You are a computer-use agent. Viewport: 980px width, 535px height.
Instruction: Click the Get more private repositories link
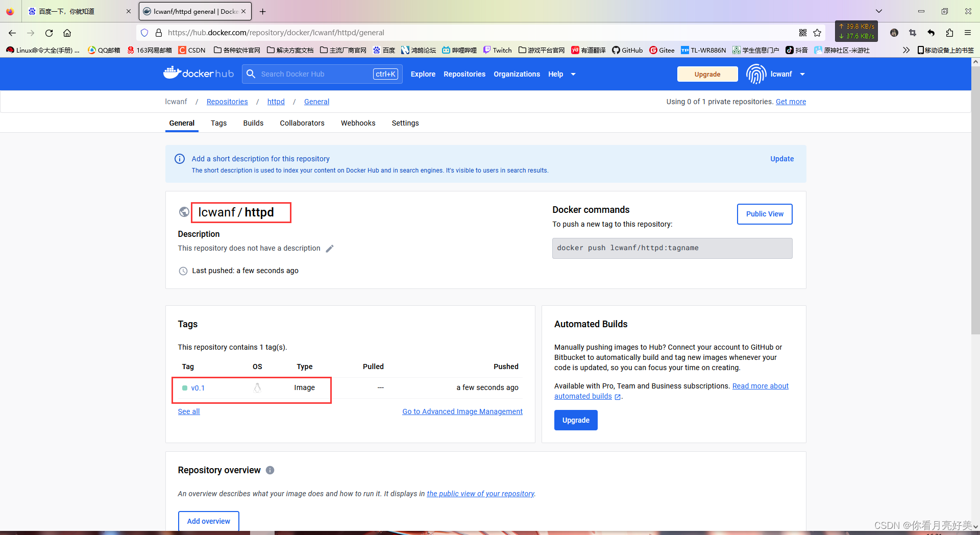(x=791, y=102)
